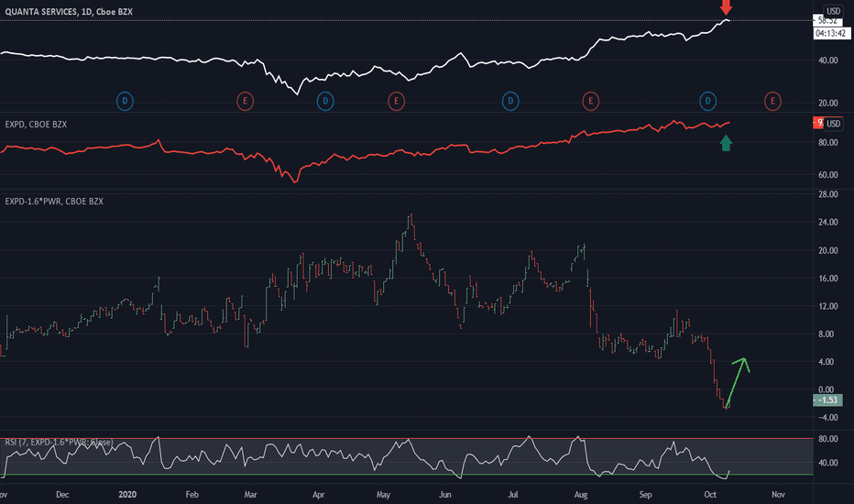Open currency selector USD on Quanta Services pane
The height and width of the screenshot is (504, 854).
(833, 11)
